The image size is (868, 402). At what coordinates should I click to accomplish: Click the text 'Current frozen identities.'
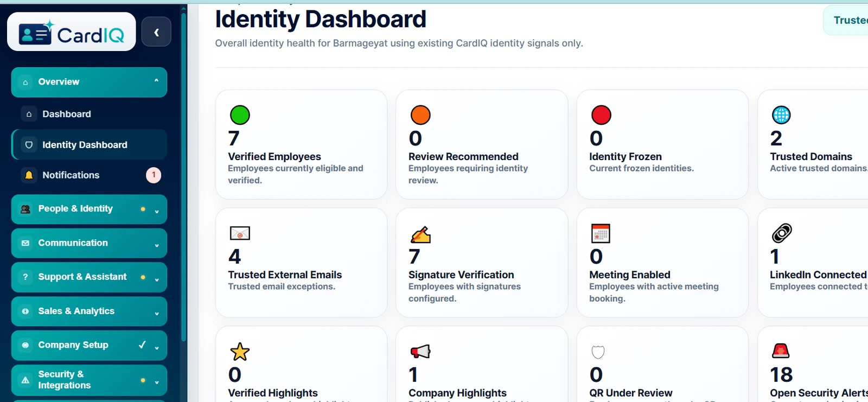641,168
